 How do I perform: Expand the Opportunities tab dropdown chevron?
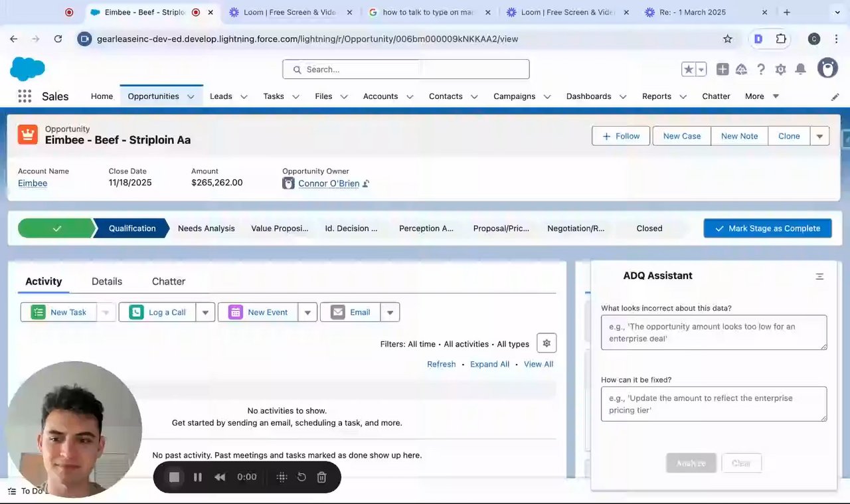click(191, 97)
